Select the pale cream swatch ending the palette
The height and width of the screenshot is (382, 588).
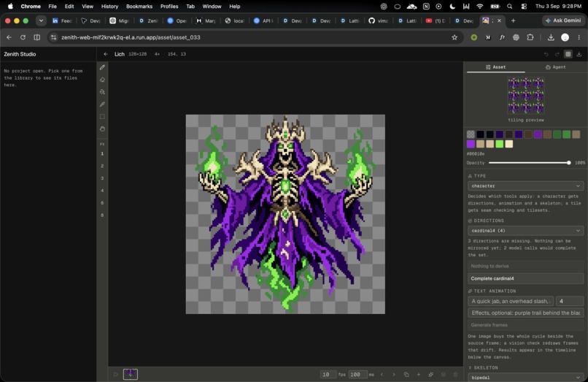pyautogui.click(x=509, y=144)
